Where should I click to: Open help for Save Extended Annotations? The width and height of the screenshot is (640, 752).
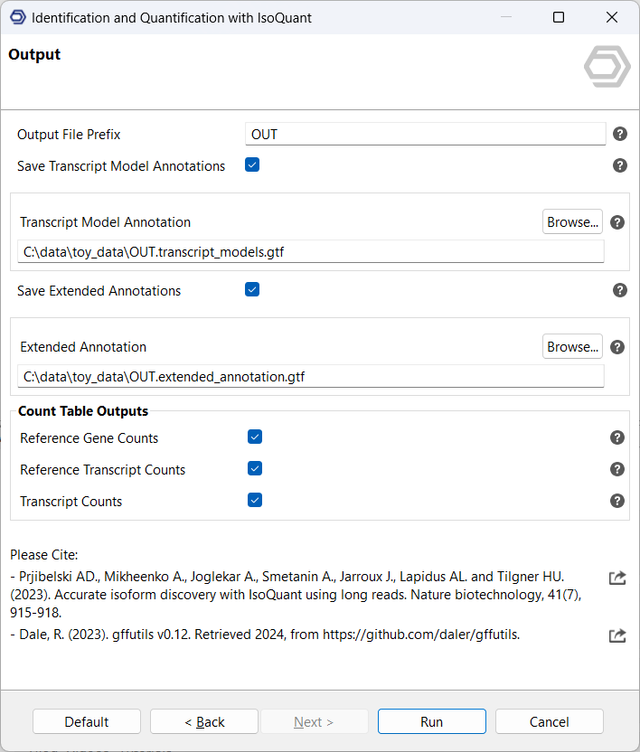(x=620, y=291)
